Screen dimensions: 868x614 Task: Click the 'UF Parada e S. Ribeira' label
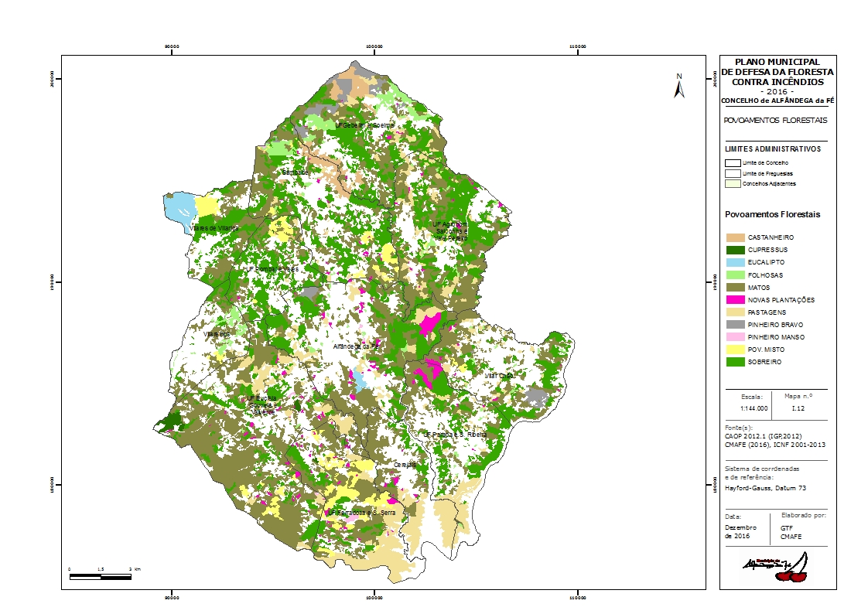point(455,435)
